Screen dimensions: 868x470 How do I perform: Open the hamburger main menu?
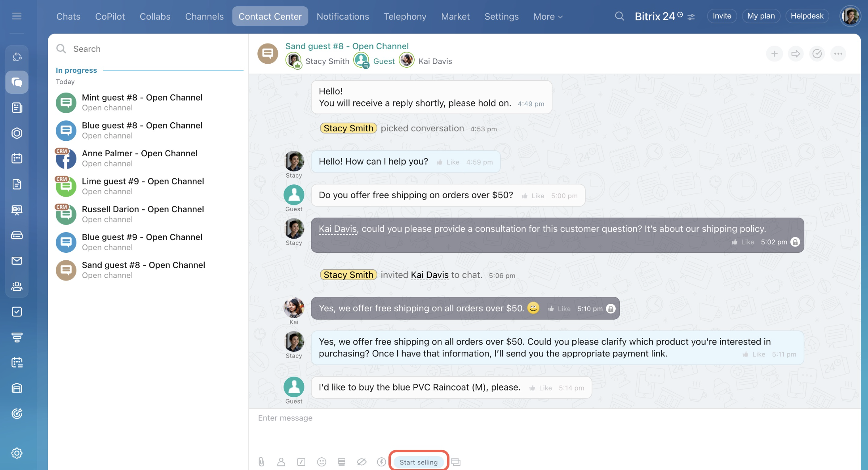[x=17, y=16]
